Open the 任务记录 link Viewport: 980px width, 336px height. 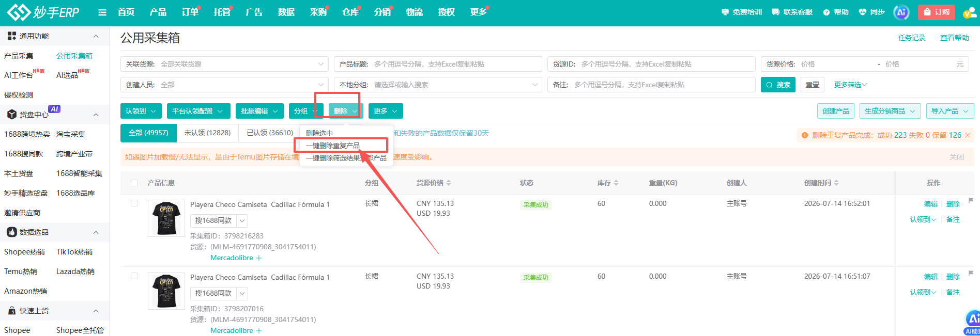click(x=911, y=38)
